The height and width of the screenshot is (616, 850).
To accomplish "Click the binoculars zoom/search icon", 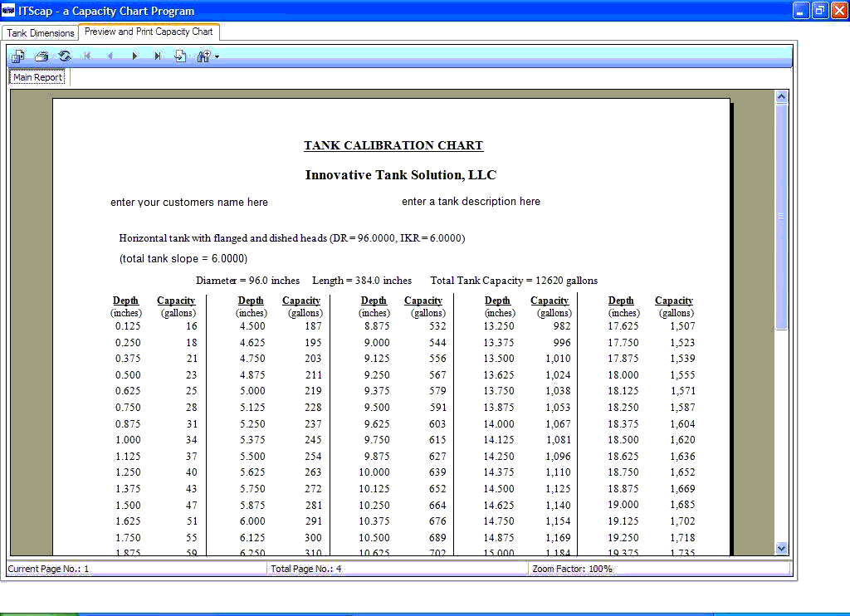I will pyautogui.click(x=204, y=56).
